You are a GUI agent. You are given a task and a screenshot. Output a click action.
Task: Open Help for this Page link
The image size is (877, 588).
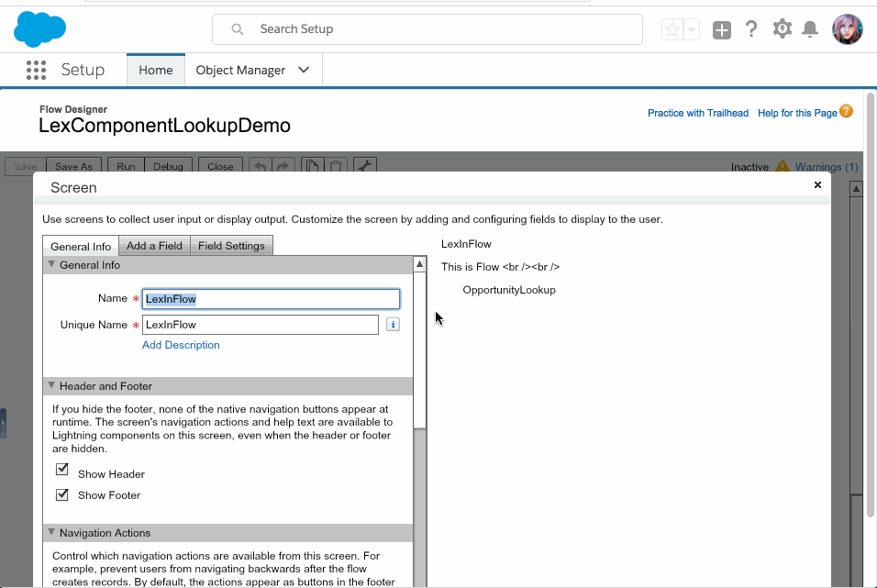tap(797, 113)
